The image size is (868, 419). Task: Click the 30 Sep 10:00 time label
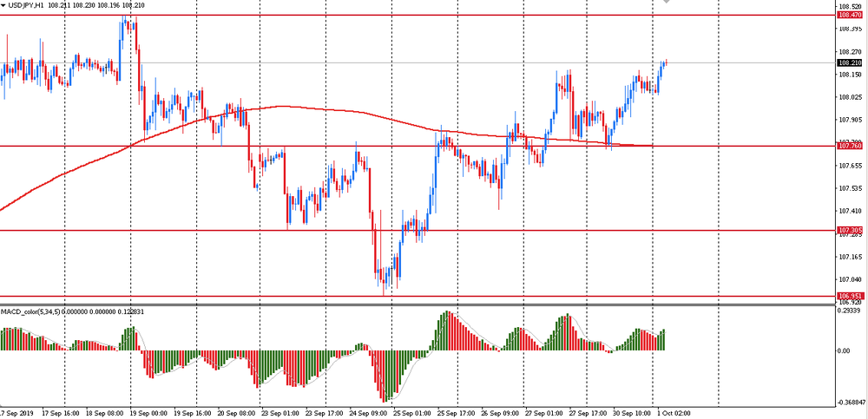[632, 414]
